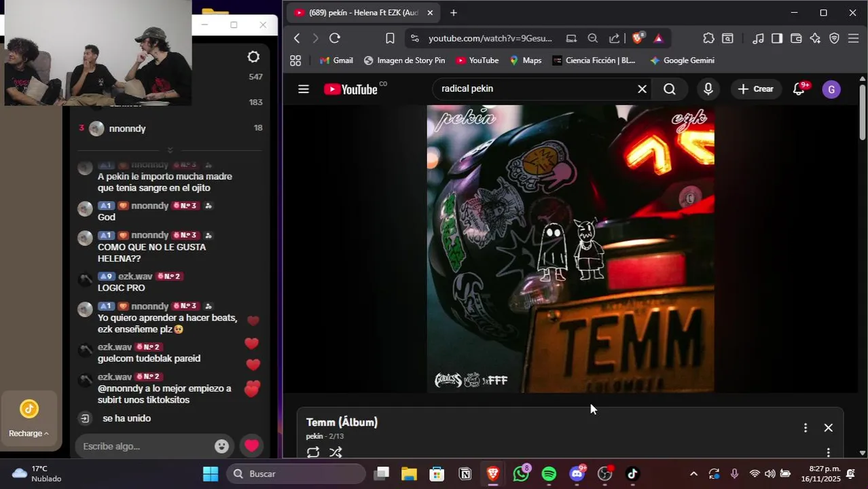Open browser extensions puzzle icon

708,39
